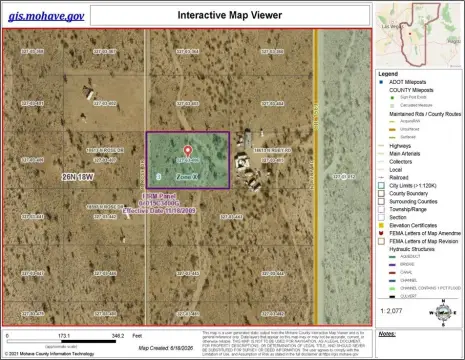This screenshot has height=360, width=465.
Task: Click the Mohave County Information Technology copyright text
Action: 50,354
